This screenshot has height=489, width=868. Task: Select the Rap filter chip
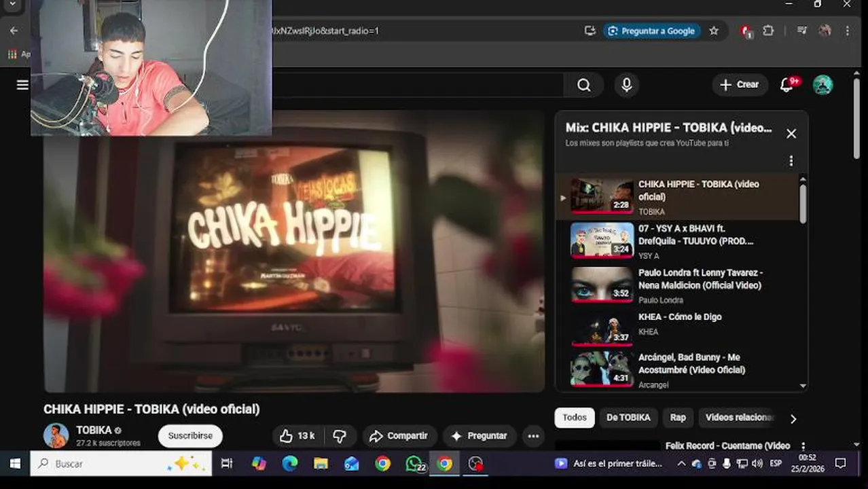point(678,418)
